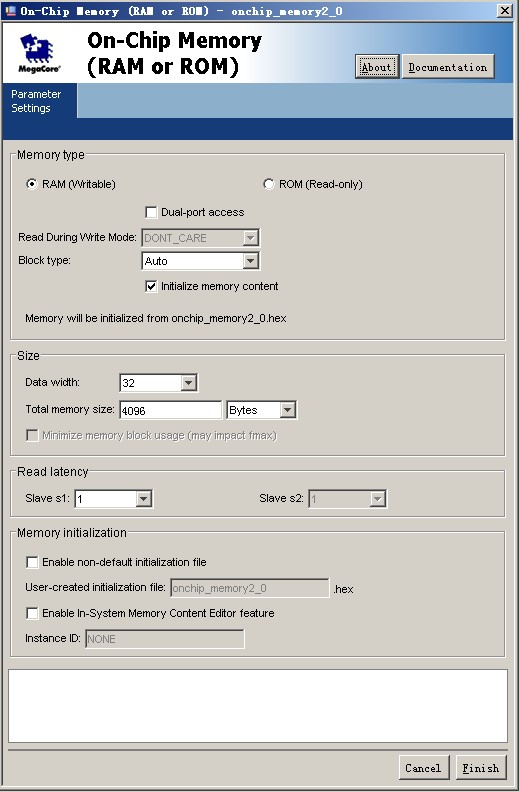Click Cancel to discard changes
The width and height of the screenshot is (519, 792).
click(x=423, y=768)
